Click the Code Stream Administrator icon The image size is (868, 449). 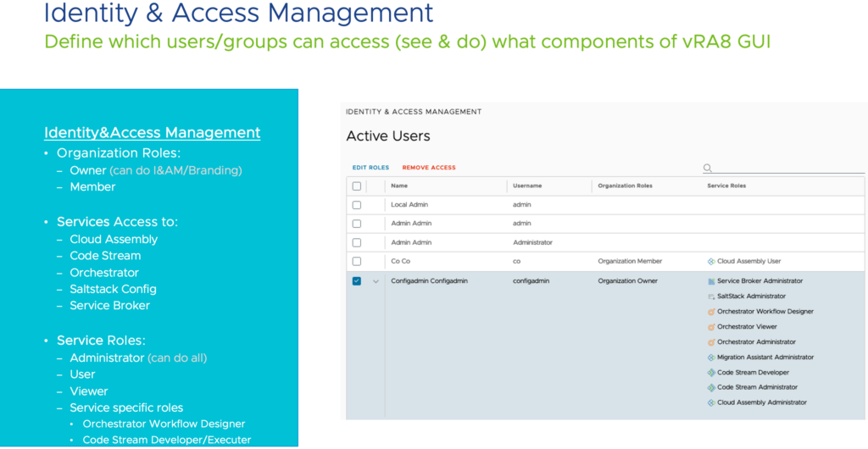(x=711, y=388)
